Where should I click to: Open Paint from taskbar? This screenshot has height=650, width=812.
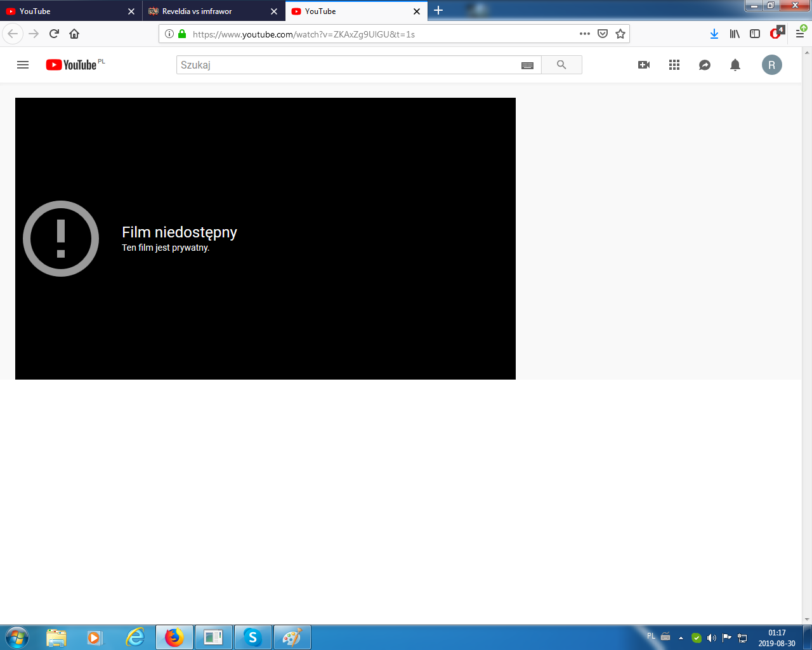coord(292,637)
